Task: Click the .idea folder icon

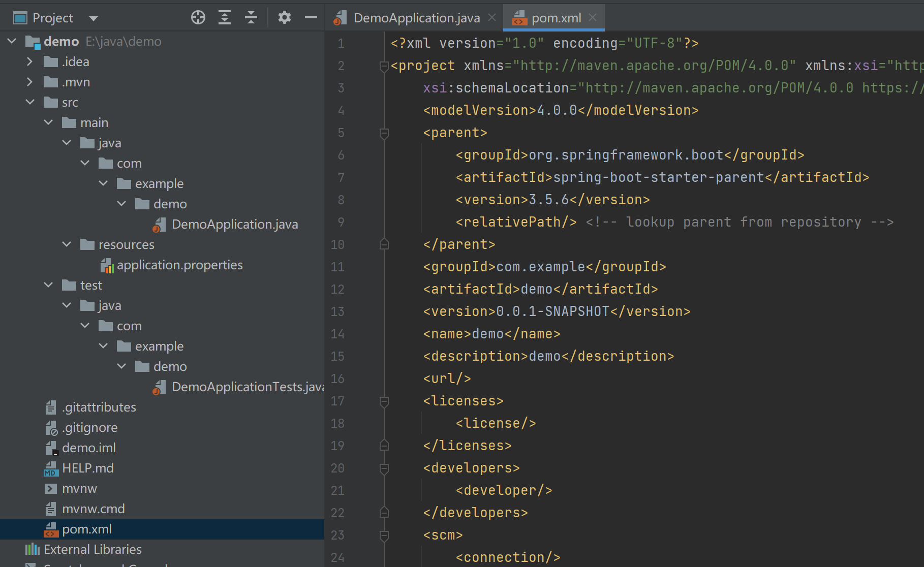Action: 51,61
